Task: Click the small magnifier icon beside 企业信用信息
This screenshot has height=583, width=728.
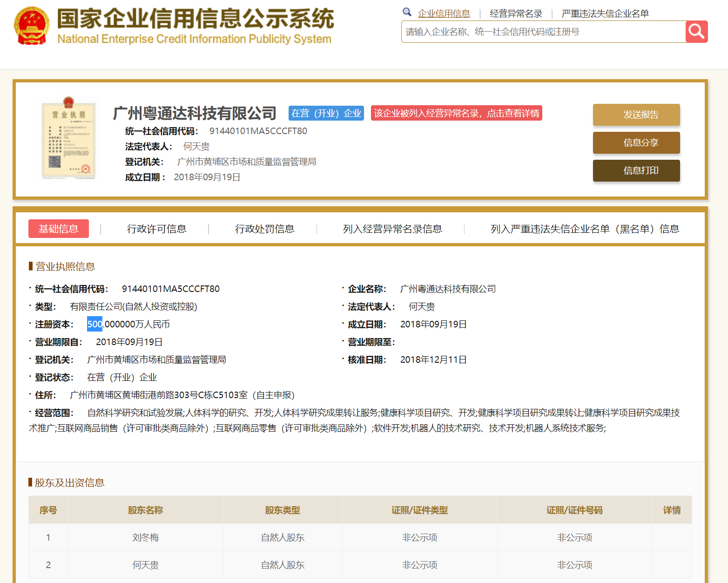Action: 407,13
